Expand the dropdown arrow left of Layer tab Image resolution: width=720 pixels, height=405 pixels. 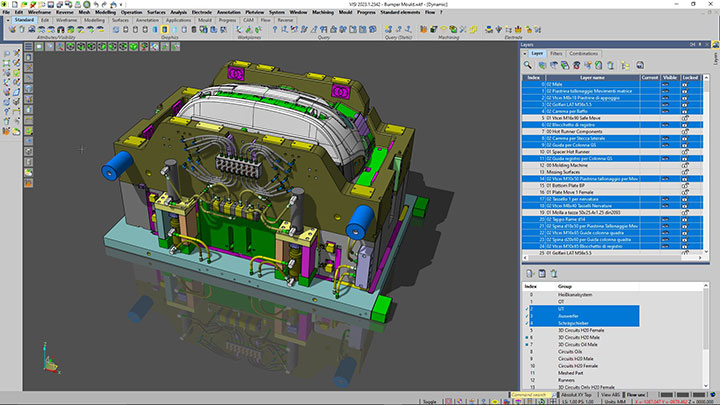pyautogui.click(x=524, y=53)
